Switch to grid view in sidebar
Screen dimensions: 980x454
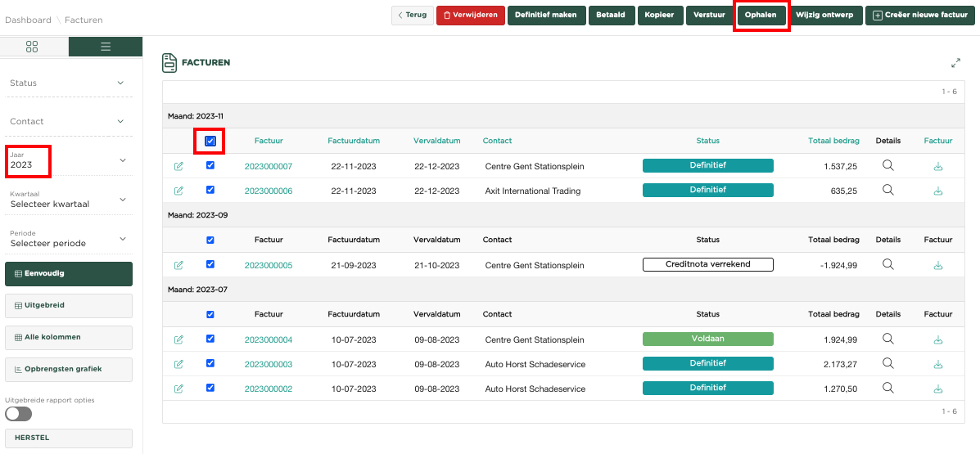[x=32, y=47]
